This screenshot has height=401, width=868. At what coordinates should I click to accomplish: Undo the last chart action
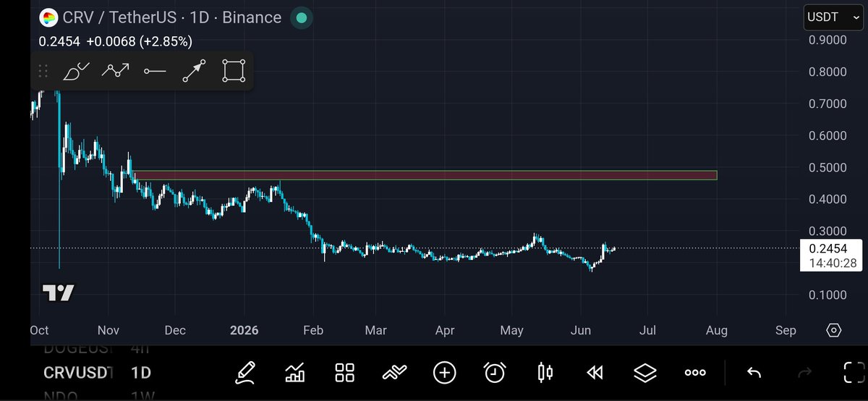click(754, 373)
